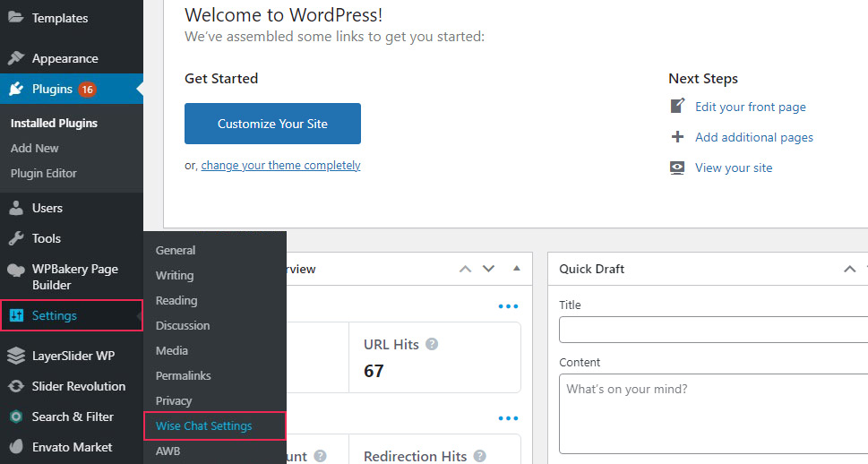The width and height of the screenshot is (868, 464).
Task: Click the Quick Draft widget header
Action: 708,269
